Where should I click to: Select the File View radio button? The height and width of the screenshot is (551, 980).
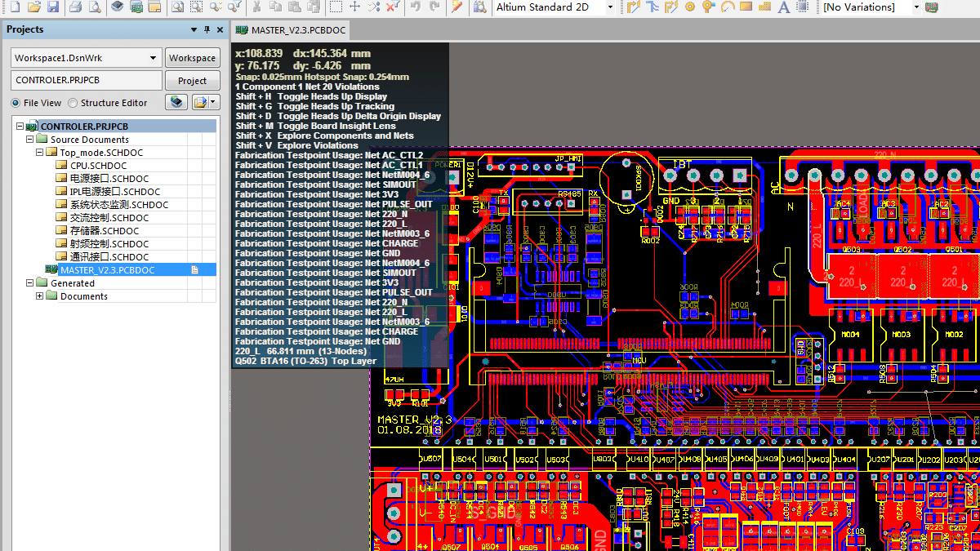[x=16, y=103]
